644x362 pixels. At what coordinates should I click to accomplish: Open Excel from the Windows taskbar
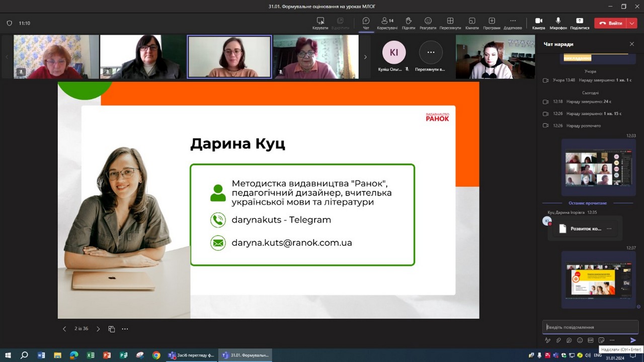coord(91,355)
